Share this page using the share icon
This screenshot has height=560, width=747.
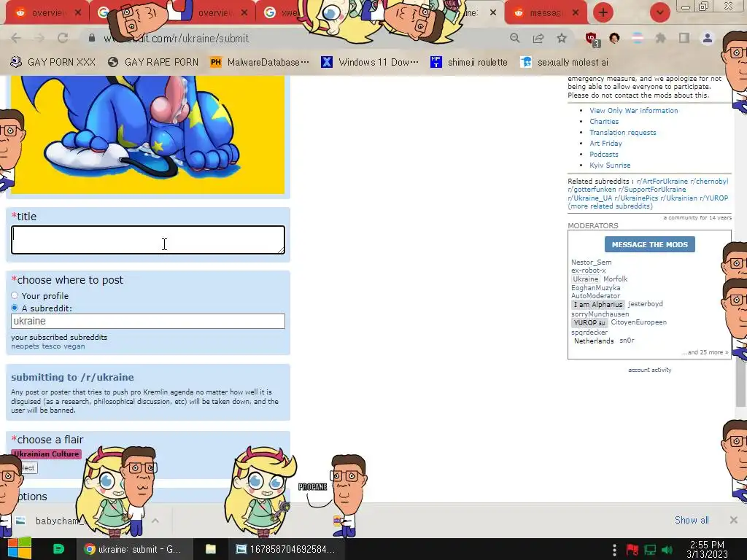click(538, 38)
